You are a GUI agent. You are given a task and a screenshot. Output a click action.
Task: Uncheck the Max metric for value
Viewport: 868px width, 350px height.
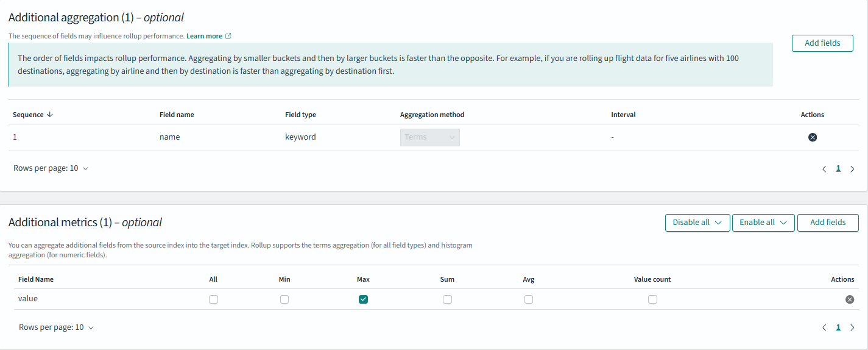pos(363,299)
